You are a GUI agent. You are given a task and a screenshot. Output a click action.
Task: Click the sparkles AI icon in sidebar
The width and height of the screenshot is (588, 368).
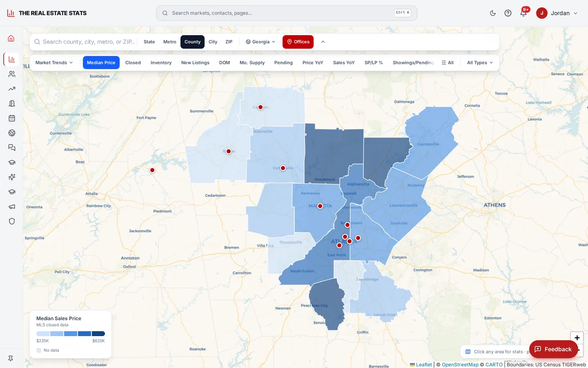click(x=11, y=177)
